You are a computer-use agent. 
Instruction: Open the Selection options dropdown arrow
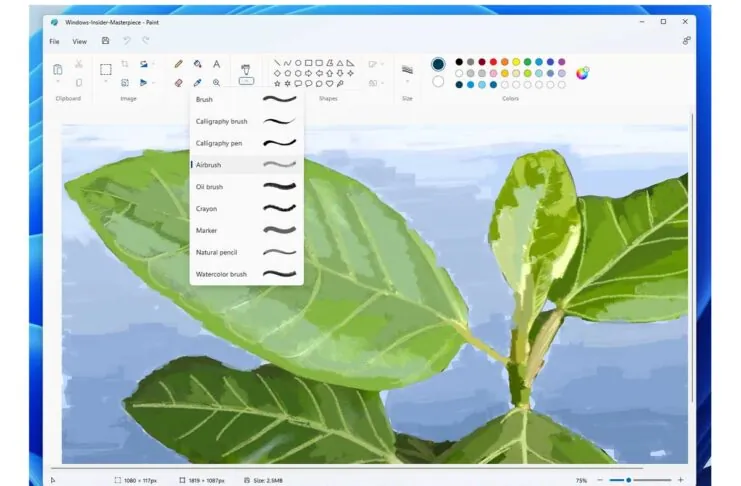point(106,82)
